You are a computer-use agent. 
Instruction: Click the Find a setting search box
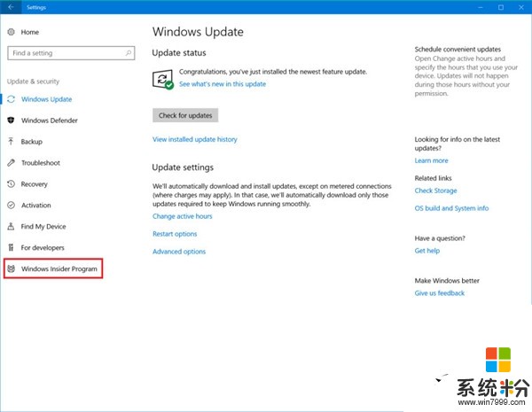click(x=71, y=53)
